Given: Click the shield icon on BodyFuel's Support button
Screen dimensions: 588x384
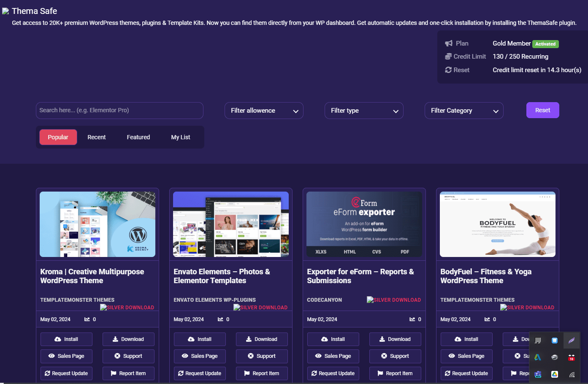Looking at the screenshot, I should pos(517,356).
